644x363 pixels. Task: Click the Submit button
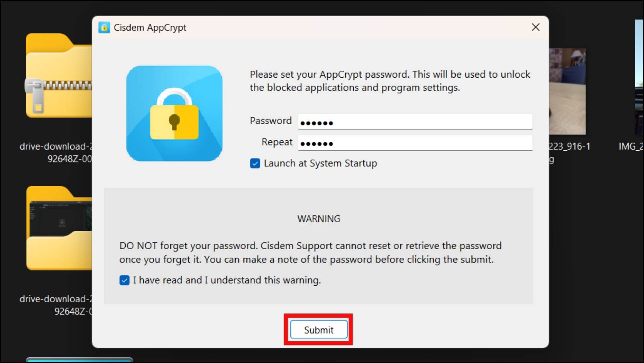319,330
